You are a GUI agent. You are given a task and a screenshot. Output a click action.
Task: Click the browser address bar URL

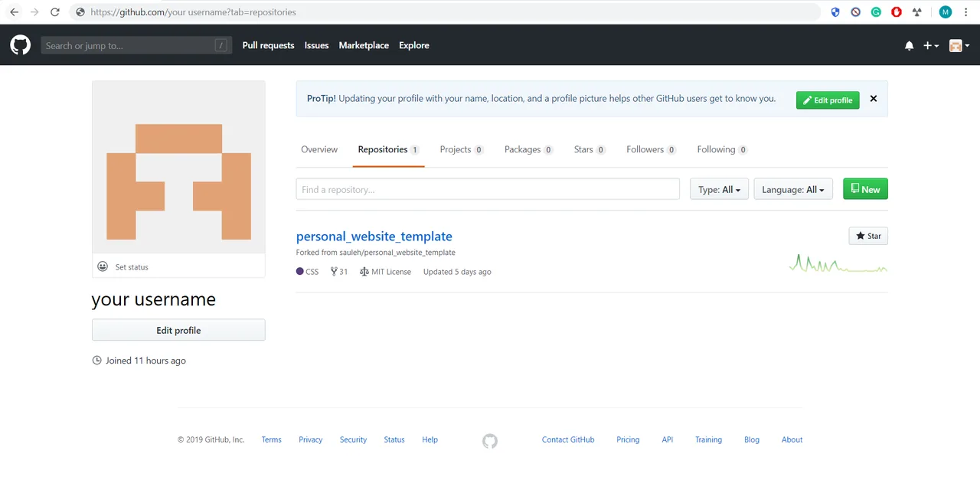[193, 12]
